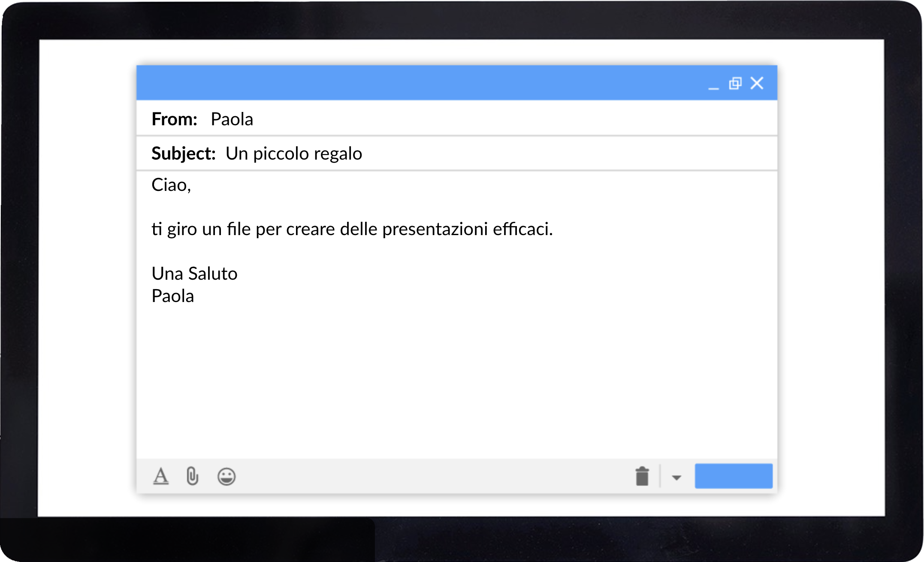Place cursor after greeting Ciao,
Screen dimensions: 924x562
(x=192, y=185)
